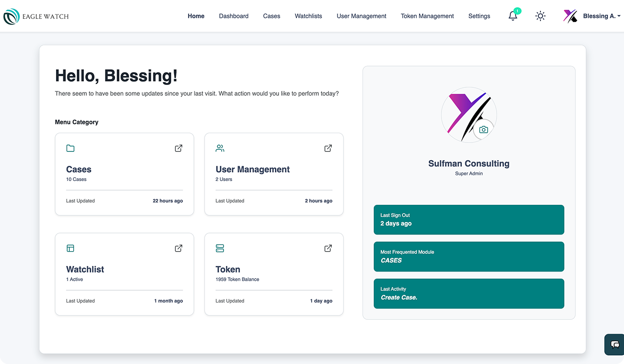Screen dimensions: 624x364
Task: Go to Watchlists in the navigation bar
Action: 308,16
